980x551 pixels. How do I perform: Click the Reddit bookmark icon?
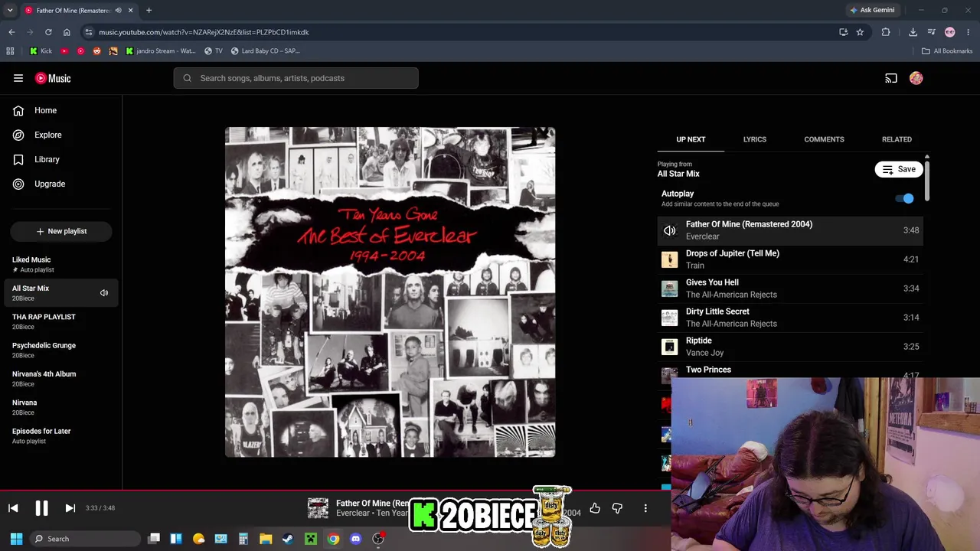tap(96, 51)
